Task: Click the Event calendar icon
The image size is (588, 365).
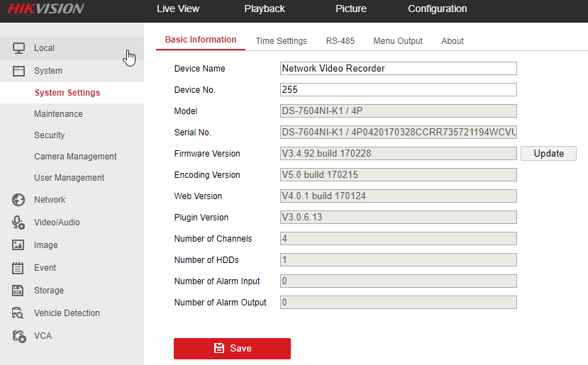Action: click(x=19, y=268)
